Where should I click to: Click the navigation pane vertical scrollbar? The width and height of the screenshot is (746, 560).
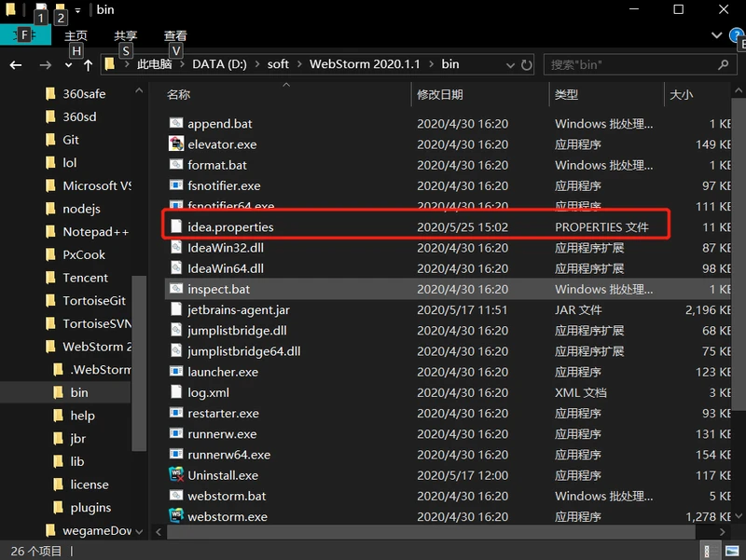click(139, 362)
